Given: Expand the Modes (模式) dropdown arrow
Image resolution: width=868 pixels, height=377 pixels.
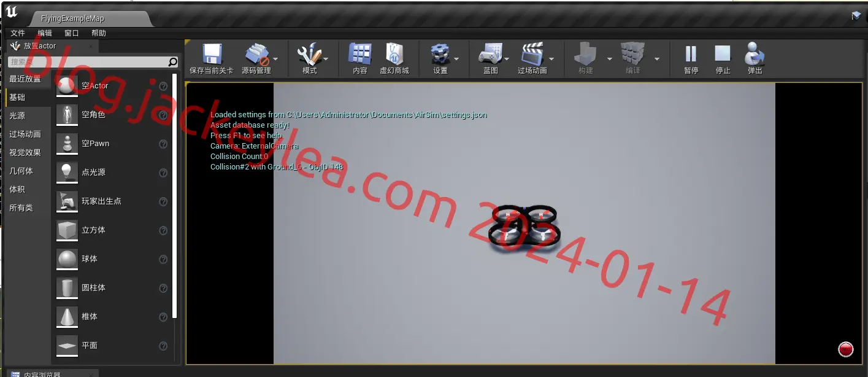Looking at the screenshot, I should point(326,59).
